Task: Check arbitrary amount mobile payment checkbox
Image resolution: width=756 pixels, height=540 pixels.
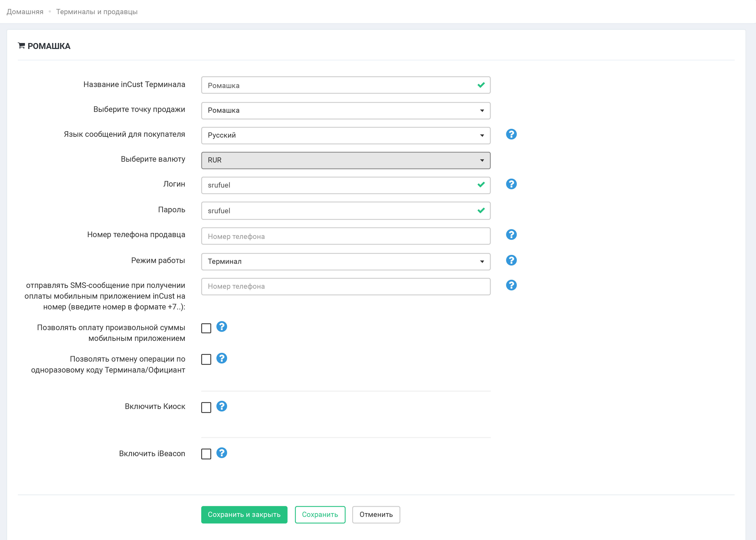Action: (x=206, y=328)
